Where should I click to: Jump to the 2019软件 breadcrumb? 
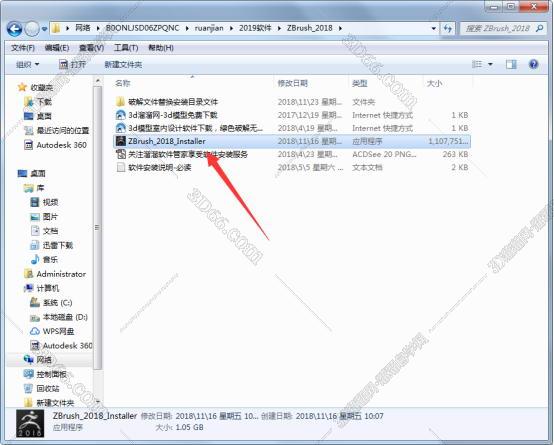pyautogui.click(x=255, y=28)
